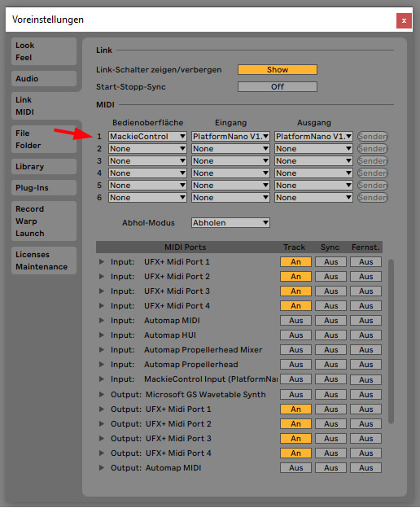420x508 pixels.
Task: Click the Senden button in row 4
Action: (x=373, y=173)
